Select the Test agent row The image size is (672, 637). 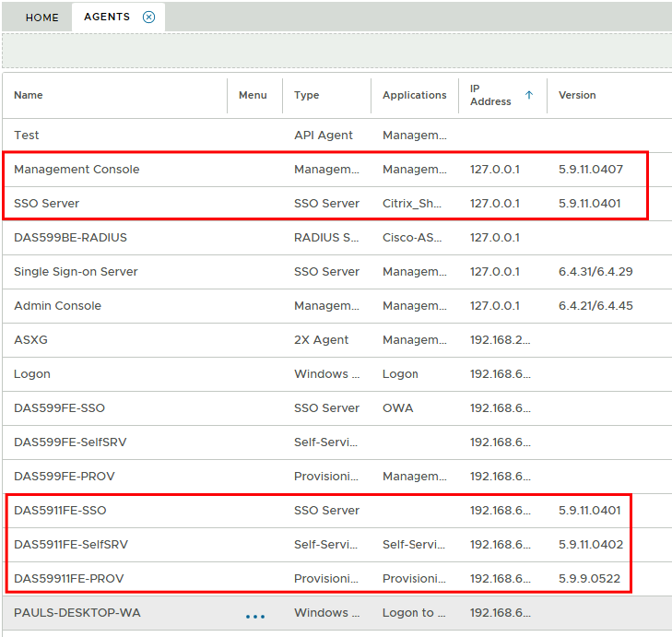[27, 136]
